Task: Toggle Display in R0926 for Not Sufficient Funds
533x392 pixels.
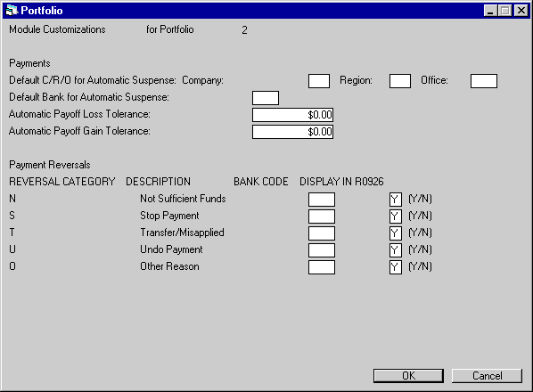Action: (396, 200)
